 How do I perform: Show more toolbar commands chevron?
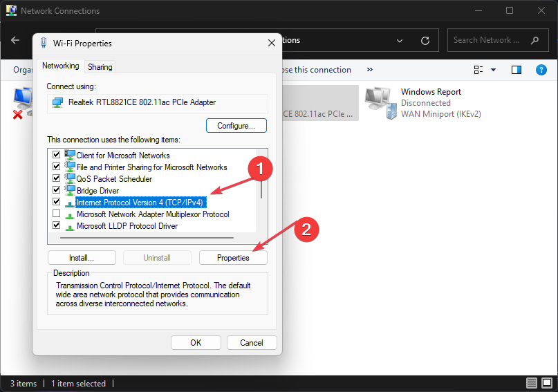click(370, 69)
